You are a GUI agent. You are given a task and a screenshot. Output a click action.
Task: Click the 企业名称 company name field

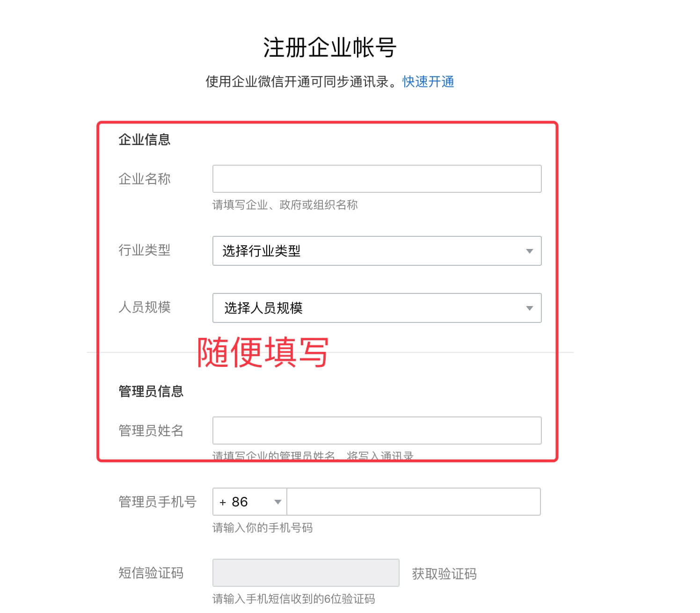(376, 178)
